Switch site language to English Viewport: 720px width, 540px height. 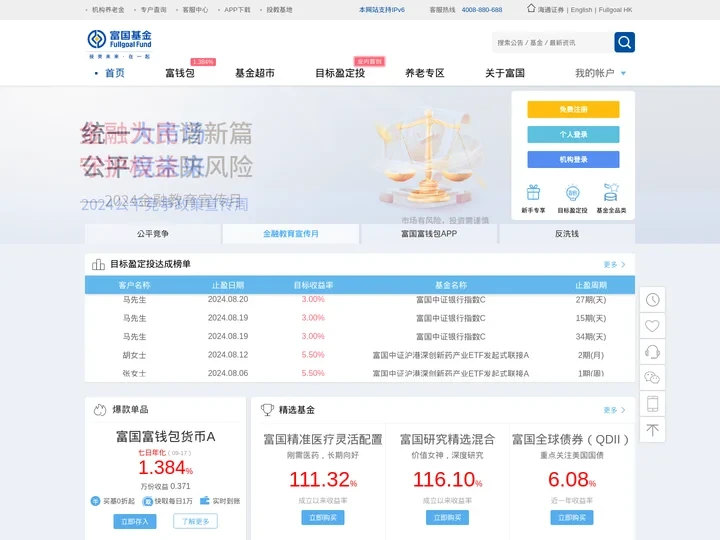(581, 10)
